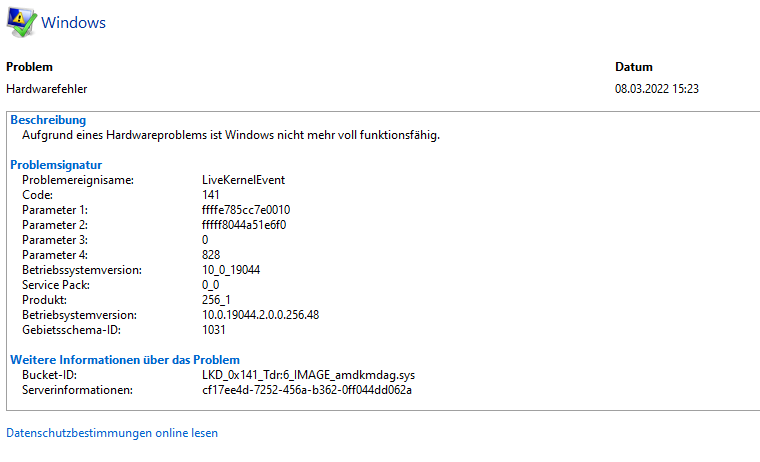Screen dimensions: 760x462
Task: Click the Serverinformationen: label
Action: pos(78,390)
